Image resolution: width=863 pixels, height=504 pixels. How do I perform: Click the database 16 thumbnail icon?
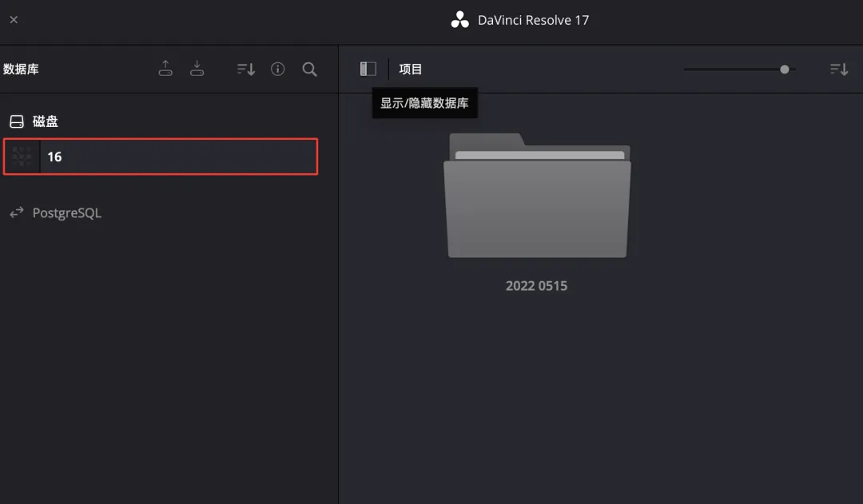tap(22, 157)
